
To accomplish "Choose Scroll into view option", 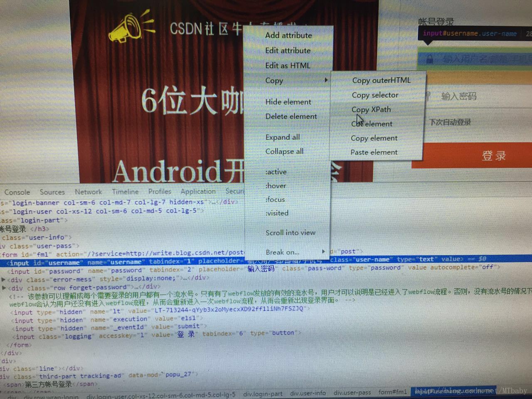I will (291, 233).
